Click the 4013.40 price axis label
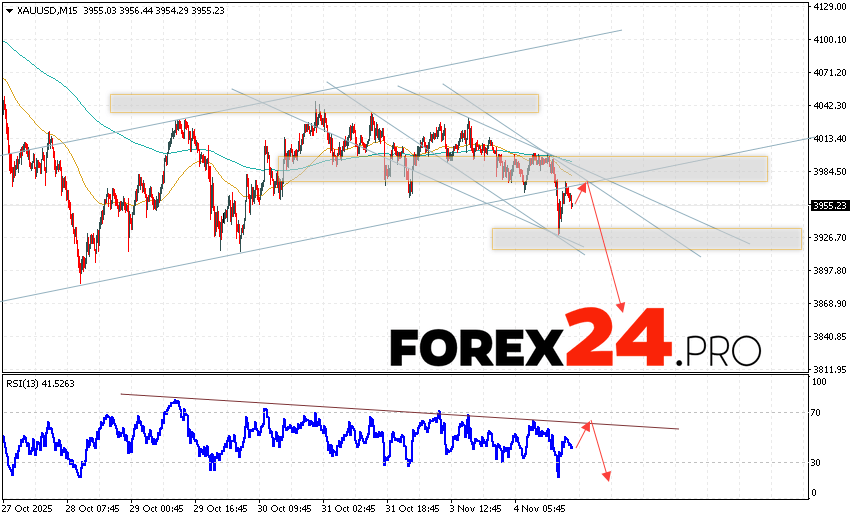Viewport: 854px width, 520px height. [830, 139]
